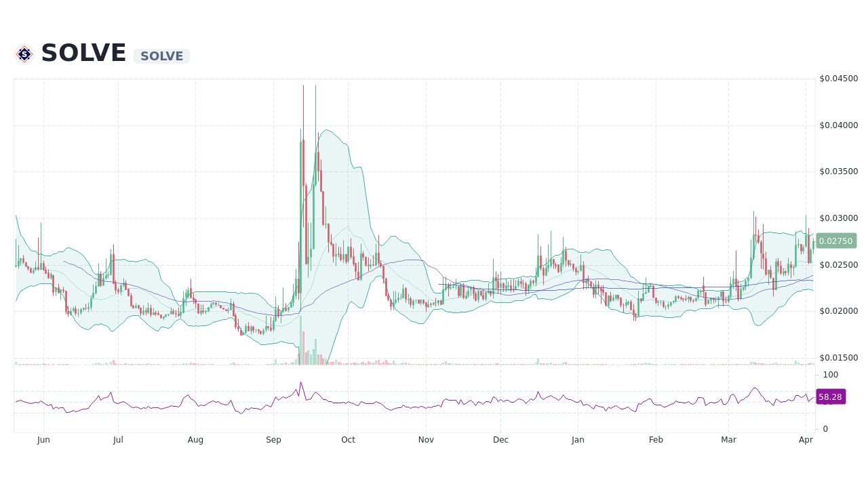Screen dimensions: 868x488
Task: Select the $0.04500 price axis label
Action: [839, 79]
